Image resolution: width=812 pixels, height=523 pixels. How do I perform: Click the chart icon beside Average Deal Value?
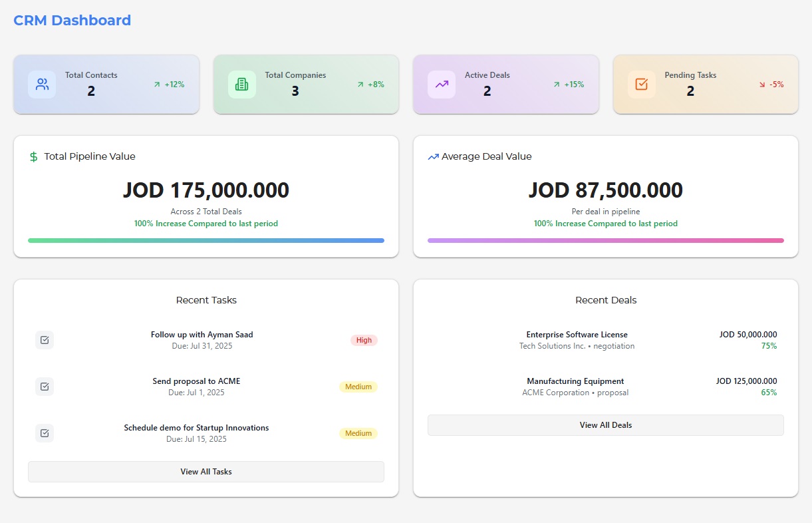432,156
